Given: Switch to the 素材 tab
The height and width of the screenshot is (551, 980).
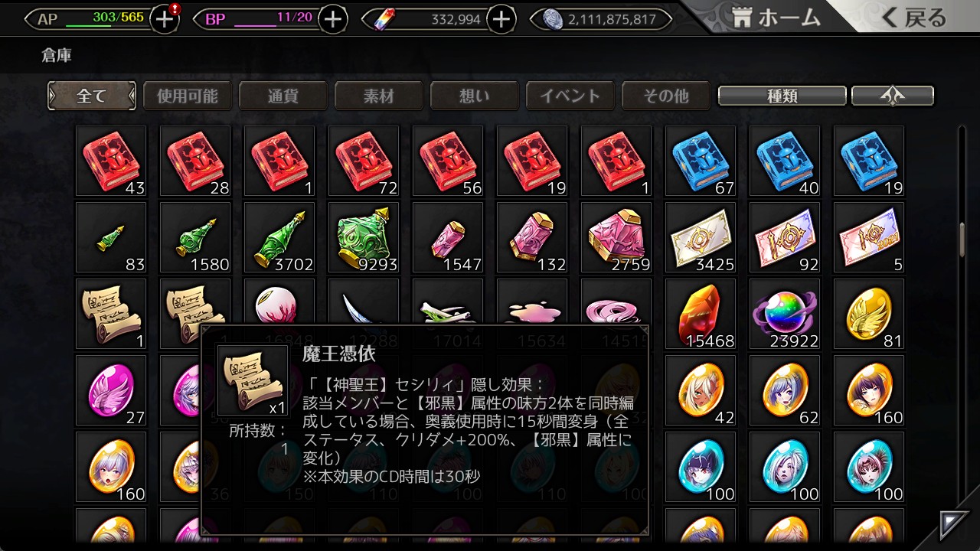Looking at the screenshot, I should [379, 96].
